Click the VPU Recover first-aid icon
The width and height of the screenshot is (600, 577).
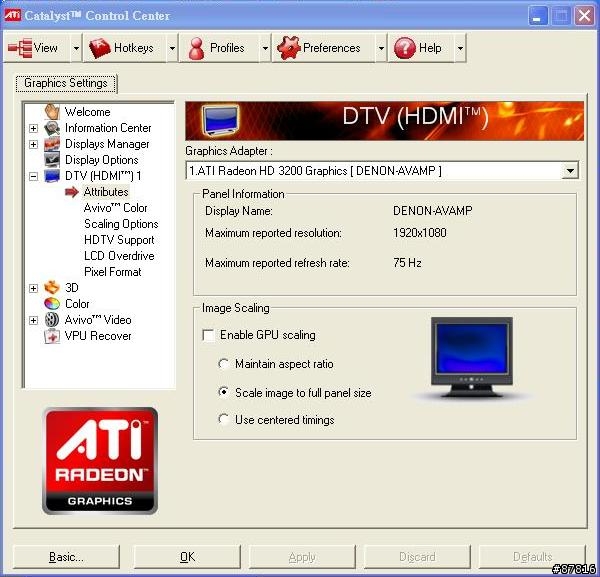pyautogui.click(x=52, y=336)
